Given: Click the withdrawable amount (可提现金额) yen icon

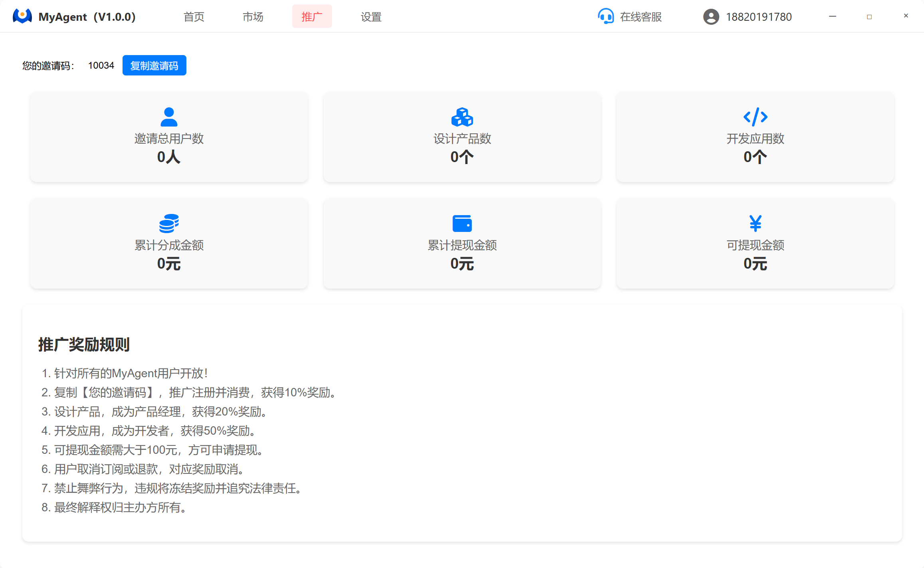Looking at the screenshot, I should [x=755, y=224].
